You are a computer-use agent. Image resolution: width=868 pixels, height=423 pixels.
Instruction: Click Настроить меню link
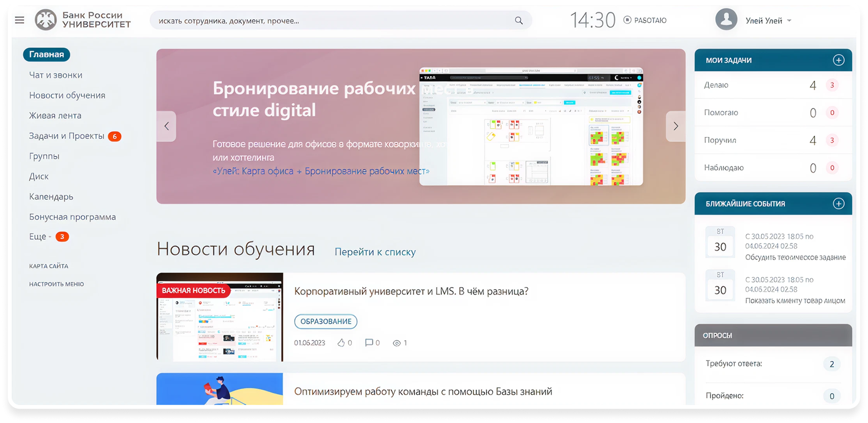pos(56,284)
